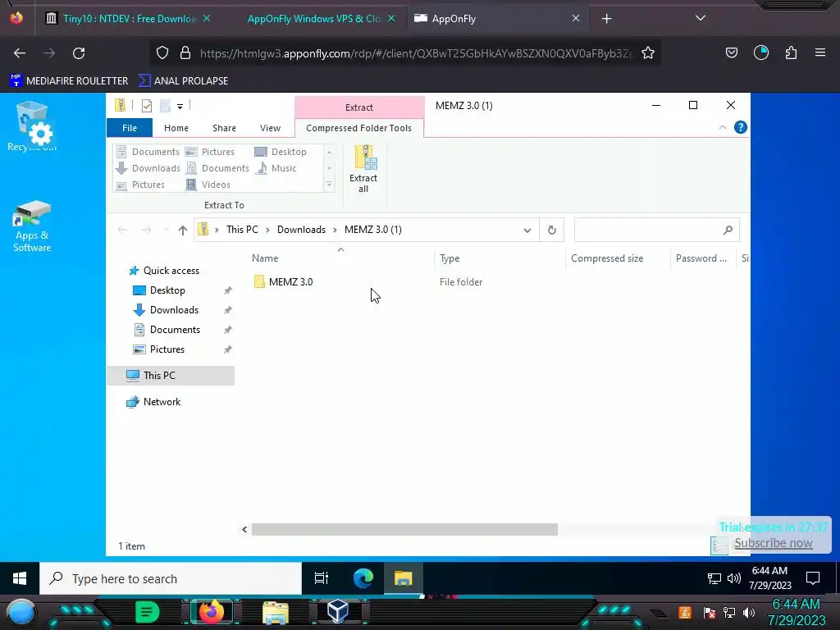Click the Properties quick access toolbar icon
Image resolution: width=840 pixels, height=630 pixels.
coord(146,106)
